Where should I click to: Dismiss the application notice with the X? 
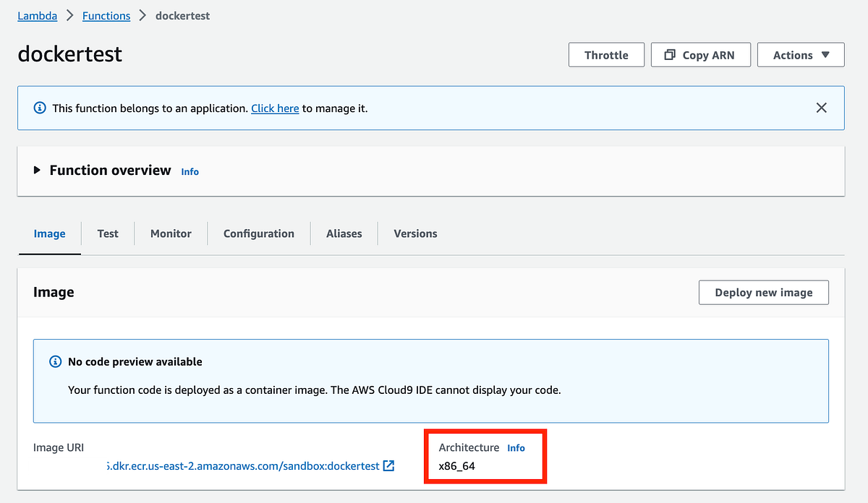pyautogui.click(x=821, y=107)
